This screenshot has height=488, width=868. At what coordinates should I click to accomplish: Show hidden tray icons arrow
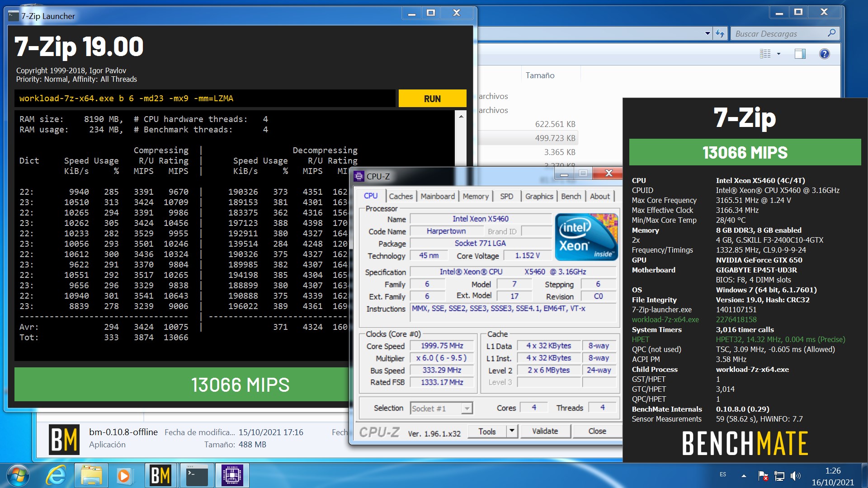[x=744, y=476]
